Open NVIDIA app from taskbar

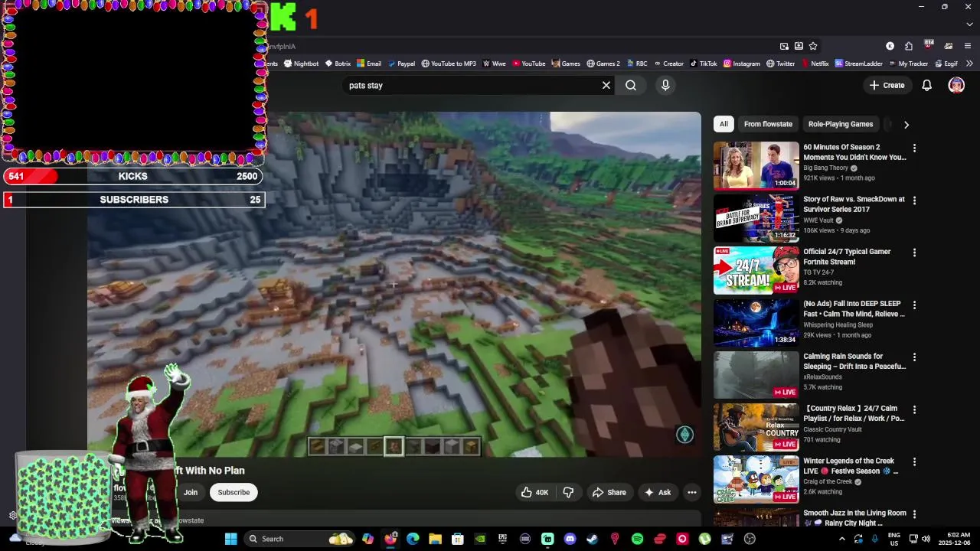(x=480, y=539)
